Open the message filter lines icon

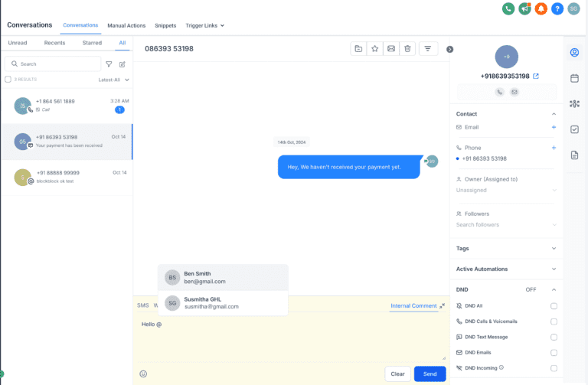tap(428, 49)
